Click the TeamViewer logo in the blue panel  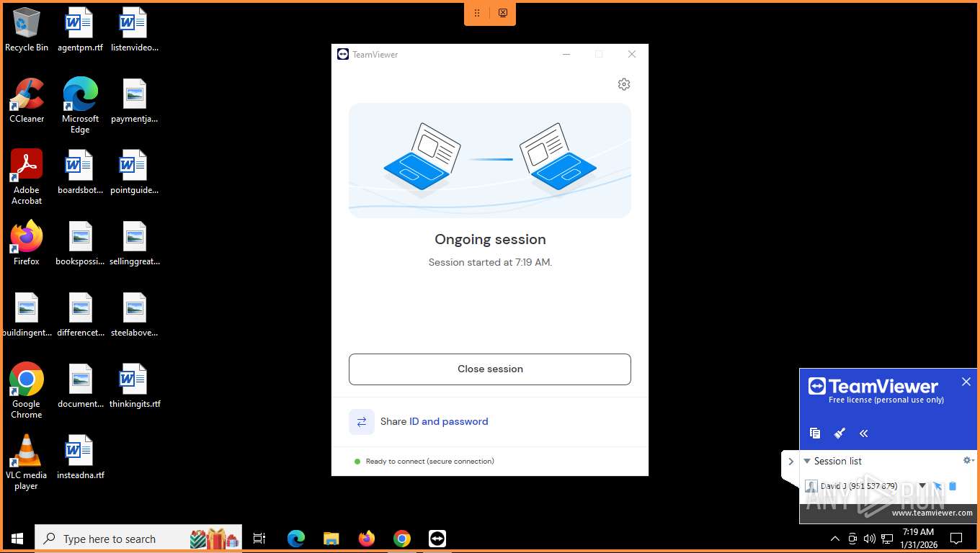coord(873,386)
